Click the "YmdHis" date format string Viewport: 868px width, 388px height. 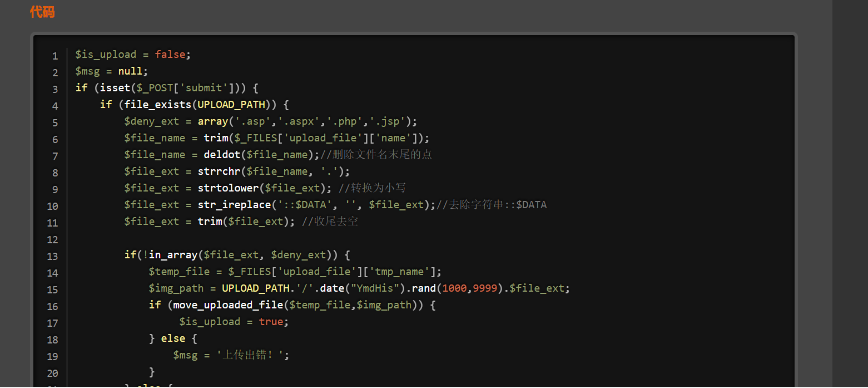[375, 288]
